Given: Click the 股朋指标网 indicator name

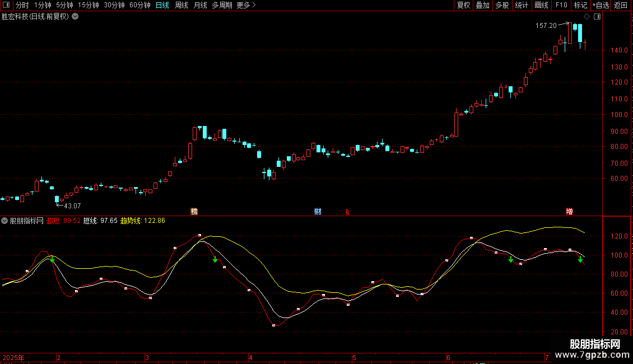Looking at the screenshot, I should (27, 221).
